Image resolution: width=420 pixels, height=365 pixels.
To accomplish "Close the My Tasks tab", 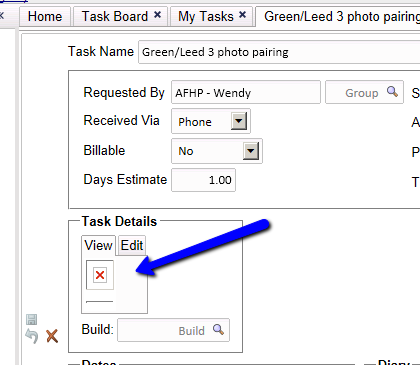I will pyautogui.click(x=243, y=15).
